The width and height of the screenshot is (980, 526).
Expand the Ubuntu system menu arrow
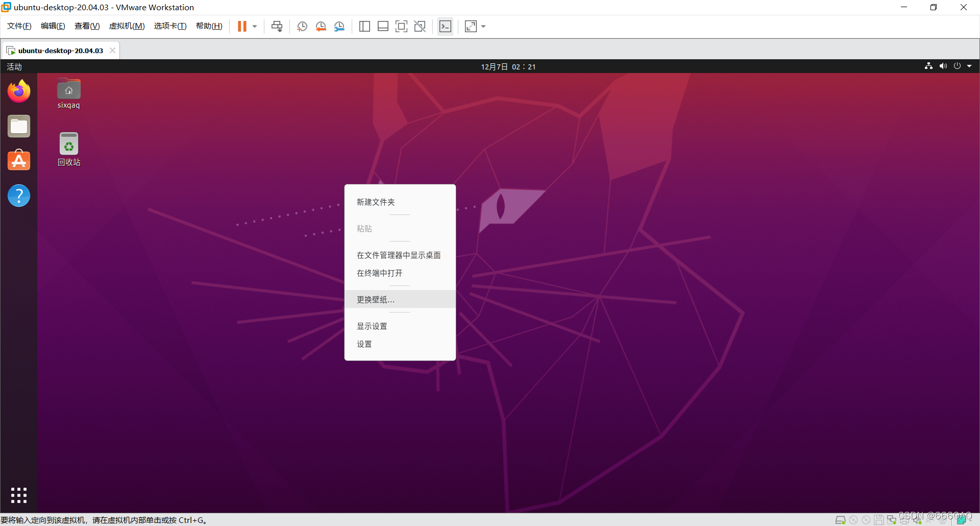tap(969, 66)
